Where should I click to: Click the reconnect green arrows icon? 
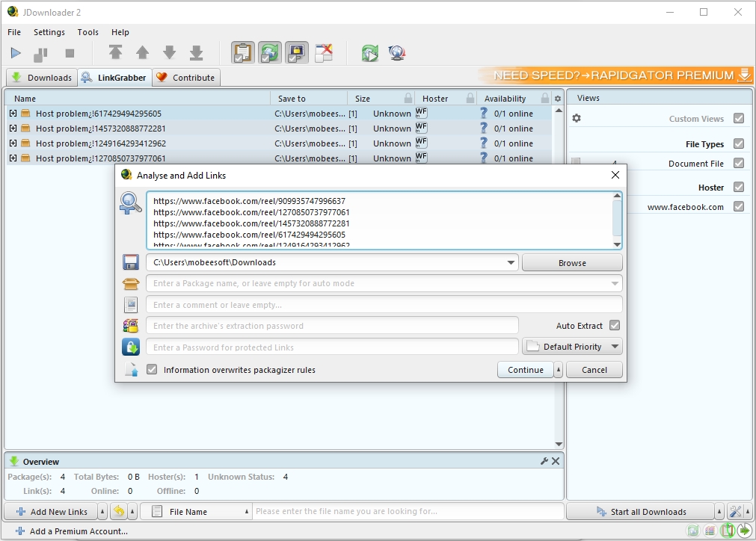[x=370, y=53]
